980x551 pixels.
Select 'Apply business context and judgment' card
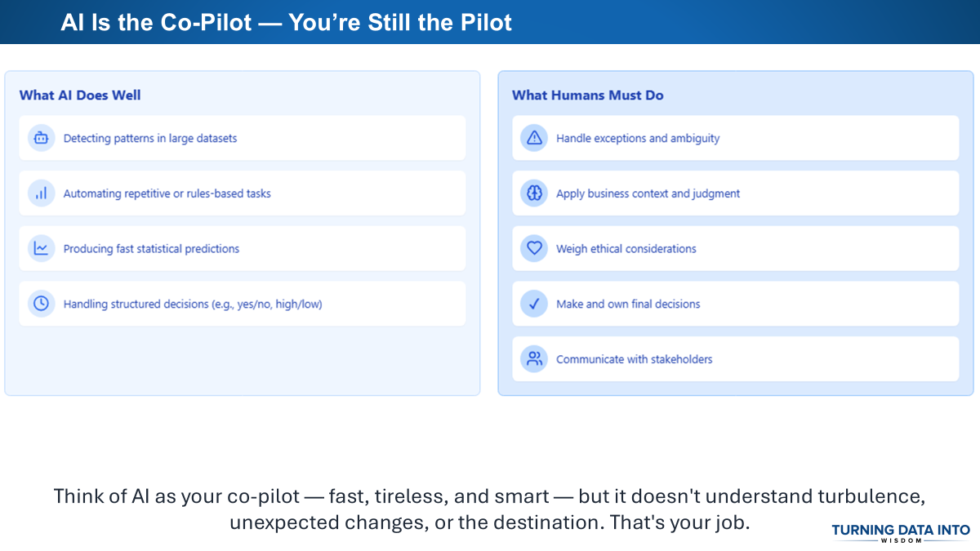pyautogui.click(x=736, y=193)
